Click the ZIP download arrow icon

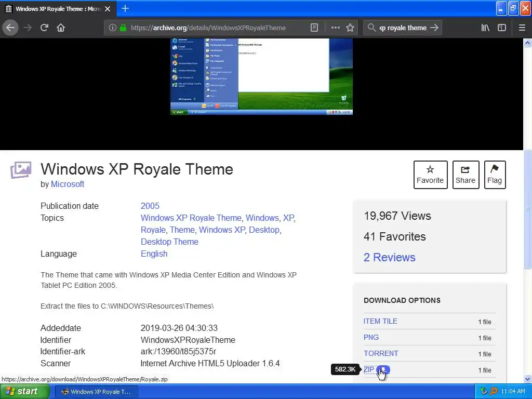point(383,369)
